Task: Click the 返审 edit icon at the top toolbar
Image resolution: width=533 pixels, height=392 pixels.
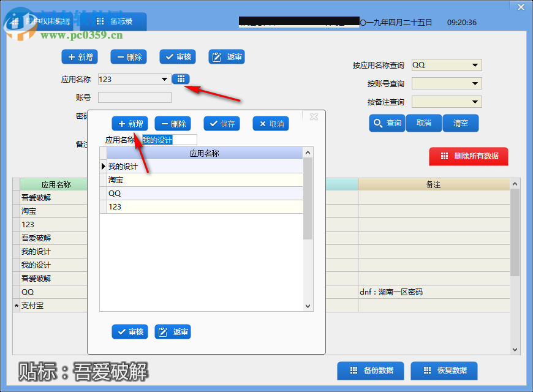Action: (226, 56)
